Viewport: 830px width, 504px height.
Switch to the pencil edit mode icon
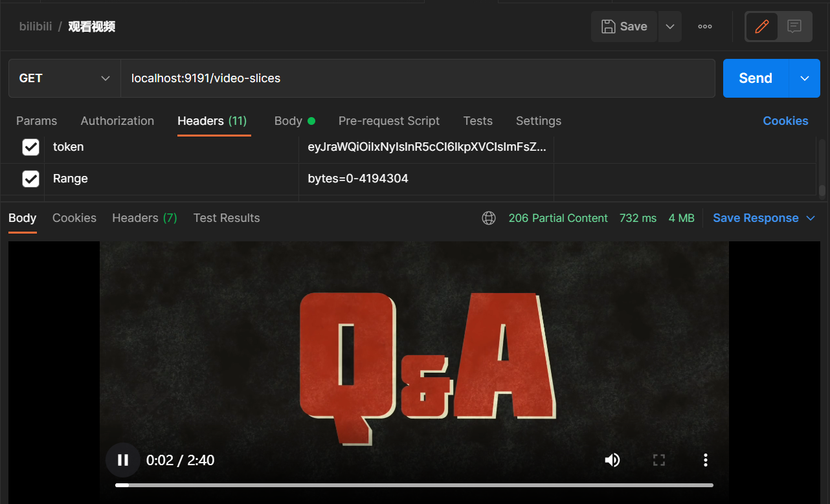(762, 27)
